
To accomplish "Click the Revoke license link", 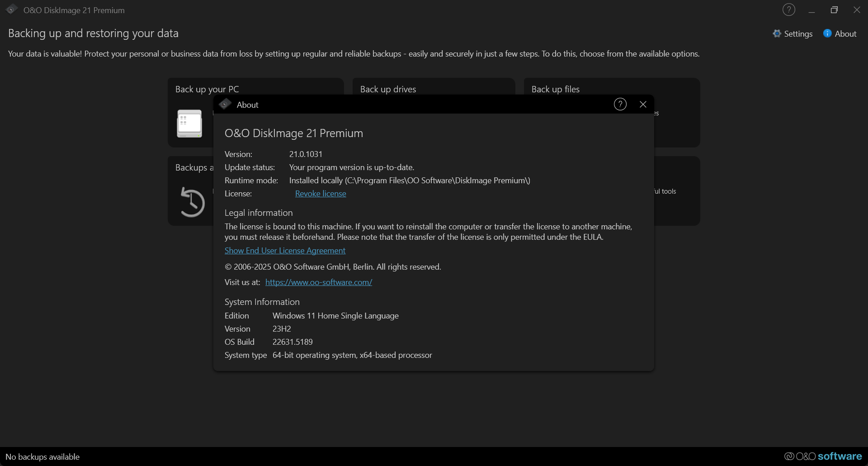I will 321,193.
